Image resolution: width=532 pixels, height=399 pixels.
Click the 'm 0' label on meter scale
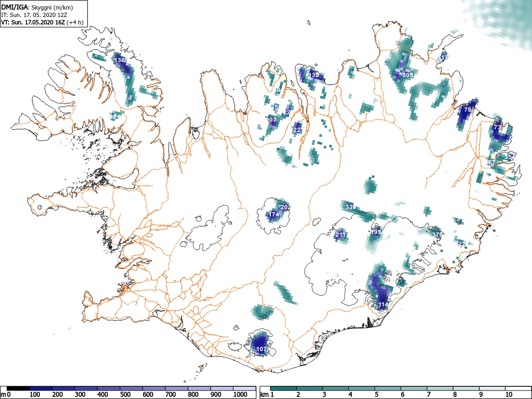6,395
